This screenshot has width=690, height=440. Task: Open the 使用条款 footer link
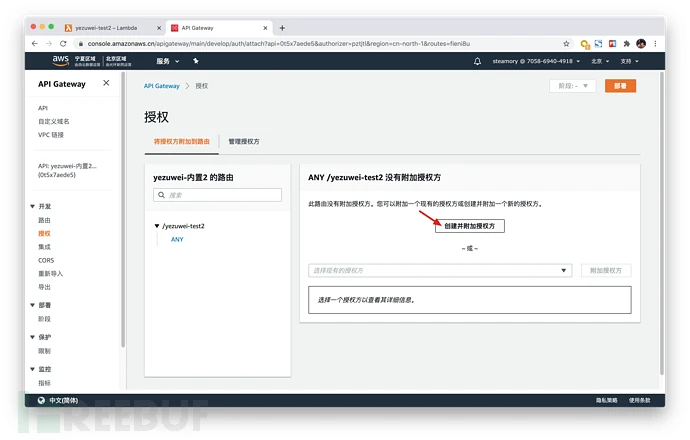pos(639,400)
